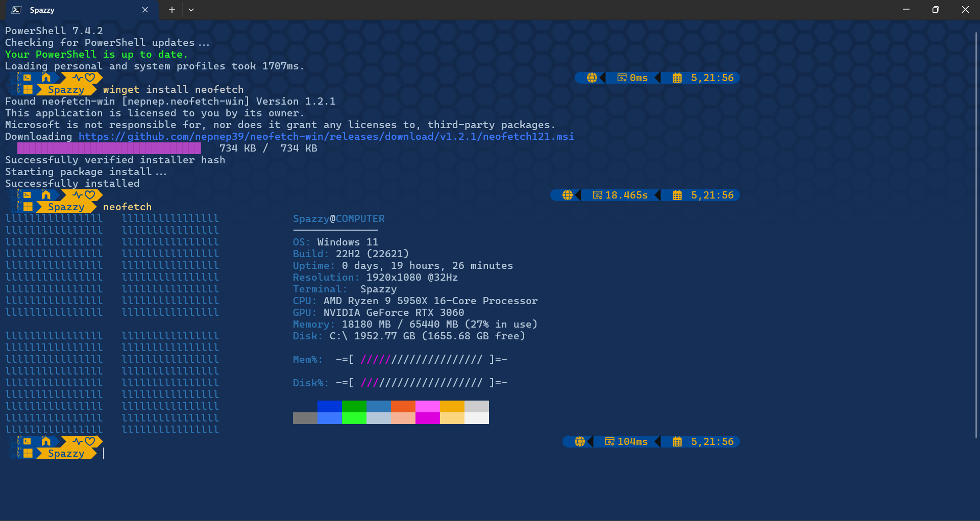The height and width of the screenshot is (521, 980).
Task: Click the terminal icon in the first prompt
Action: (x=28, y=78)
